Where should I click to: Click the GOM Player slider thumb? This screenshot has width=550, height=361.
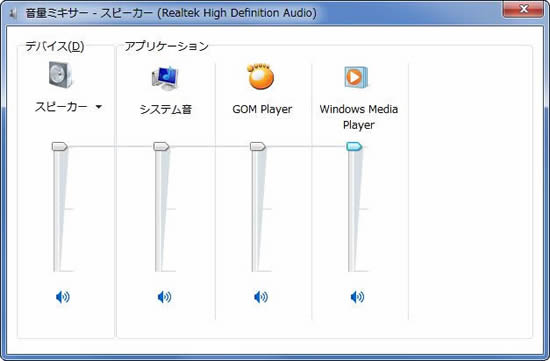click(x=258, y=146)
